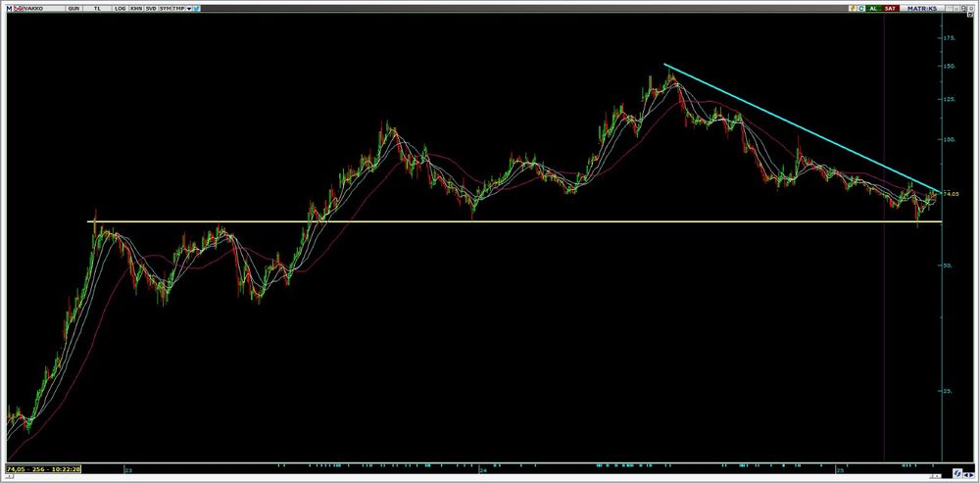Click the refresh sync icon at bottom right
The width and height of the screenshot is (980, 483).
tap(957, 473)
